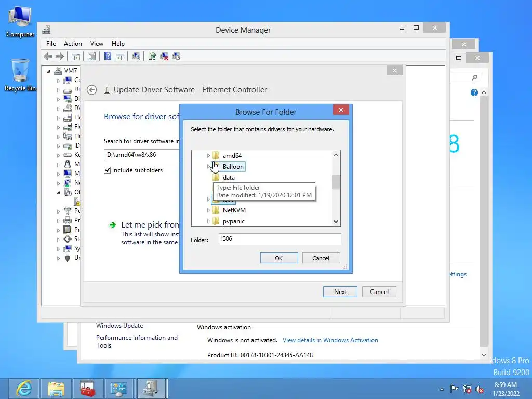532x399 pixels.
Task: Select the Network adapters icon in tree
Action: [68, 183]
